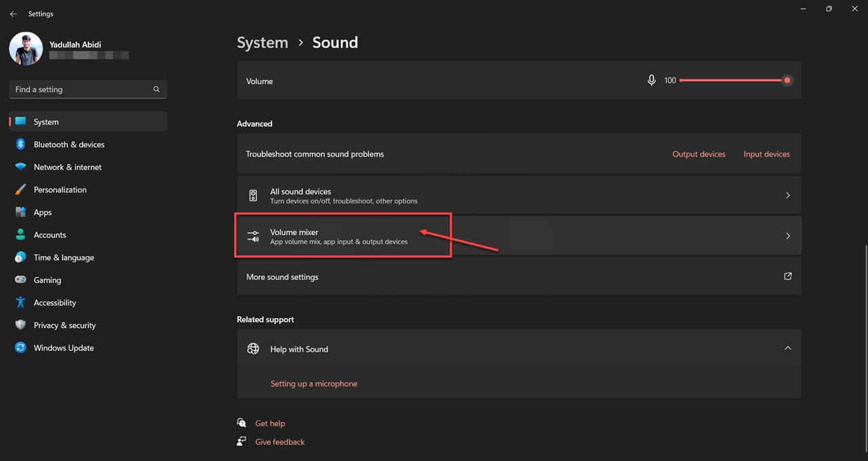Click the Personalization brush icon
This screenshot has width=868, height=461.
pos(20,190)
